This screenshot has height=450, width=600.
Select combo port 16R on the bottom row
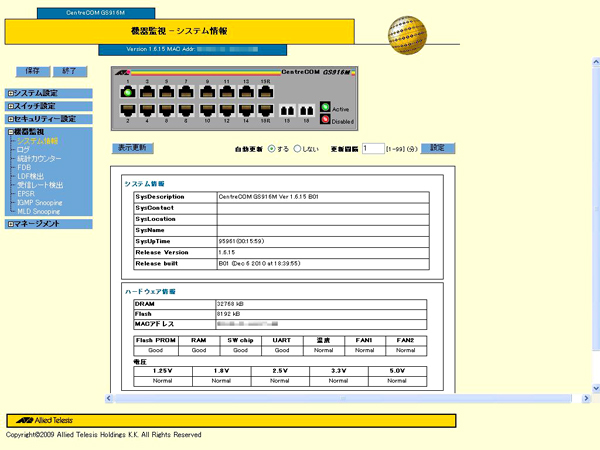click(266, 110)
